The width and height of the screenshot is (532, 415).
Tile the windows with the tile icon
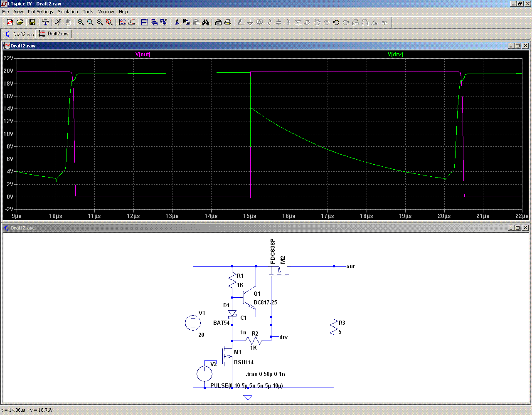coord(145,22)
